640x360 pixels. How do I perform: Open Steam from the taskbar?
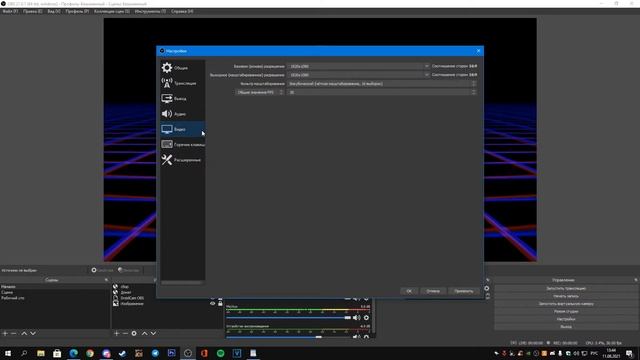coord(122,353)
